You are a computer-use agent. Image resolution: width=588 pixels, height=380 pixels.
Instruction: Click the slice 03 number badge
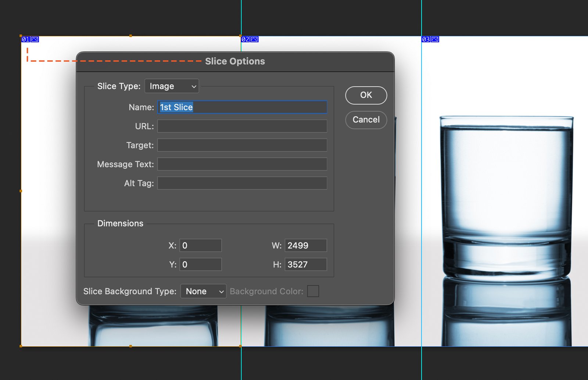pyautogui.click(x=426, y=39)
